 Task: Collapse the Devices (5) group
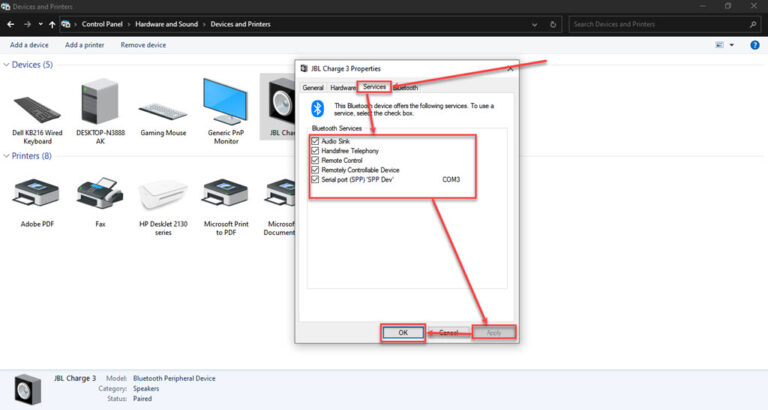(6, 65)
